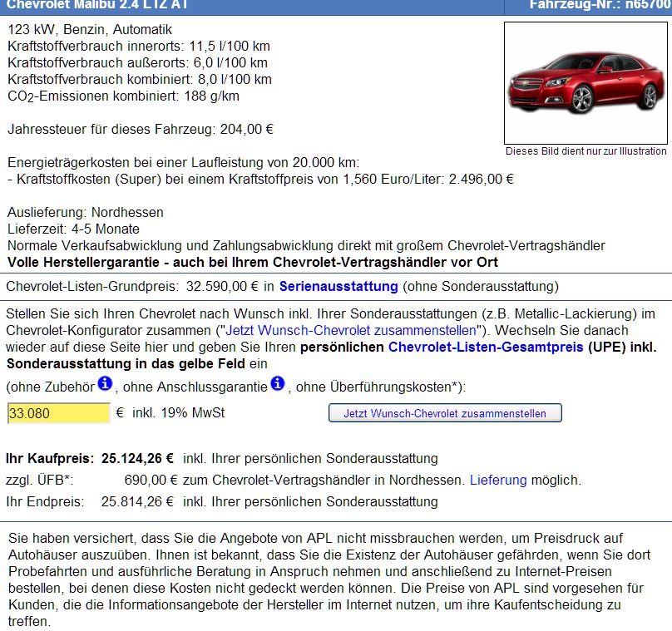Click the 'CO2-Emissionen kombiniert' line
Image resolution: width=672 pixels, height=631 pixels.
(123, 96)
